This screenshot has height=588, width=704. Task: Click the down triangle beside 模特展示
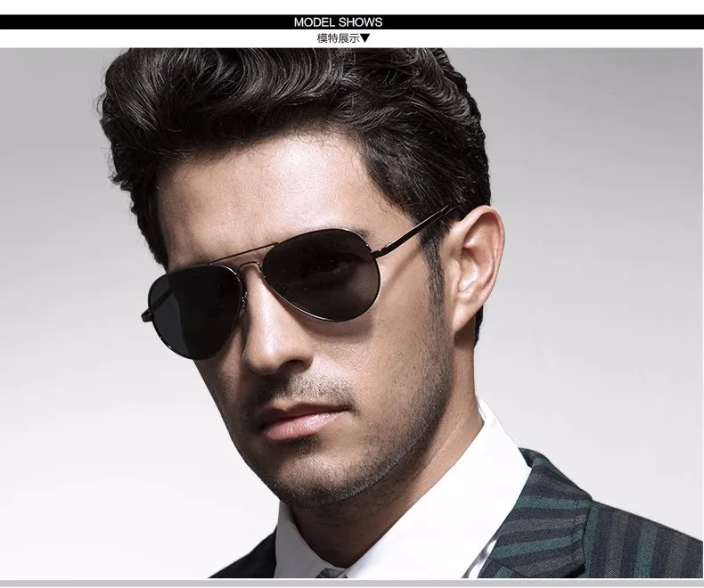[365, 38]
